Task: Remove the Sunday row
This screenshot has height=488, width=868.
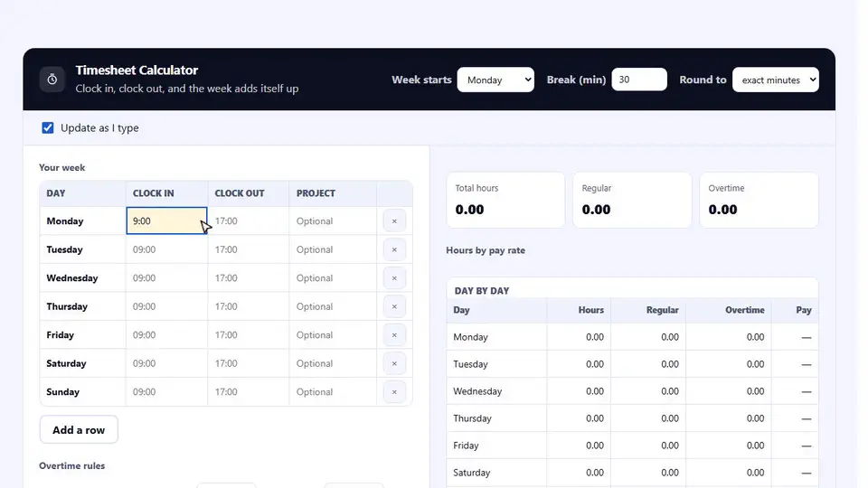Action: point(394,391)
